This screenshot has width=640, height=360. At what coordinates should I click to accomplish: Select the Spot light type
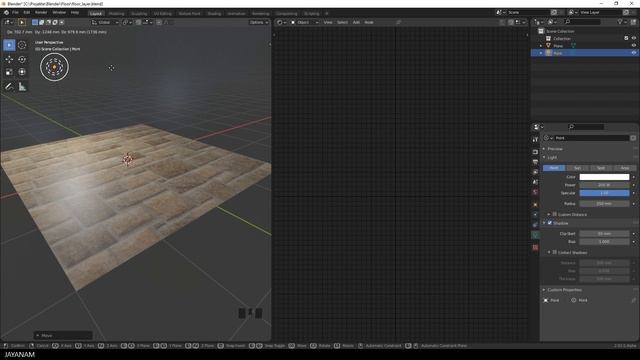click(x=601, y=168)
